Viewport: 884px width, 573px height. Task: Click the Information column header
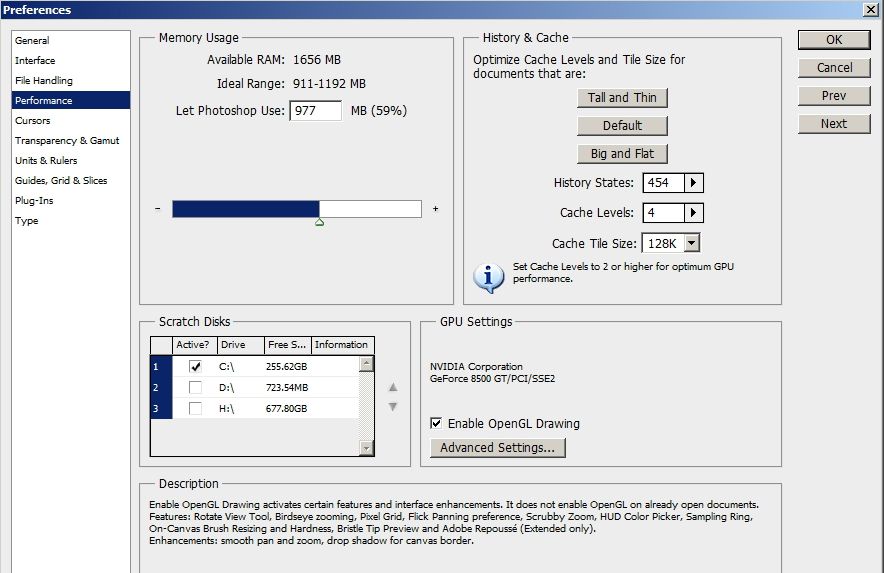click(x=343, y=345)
